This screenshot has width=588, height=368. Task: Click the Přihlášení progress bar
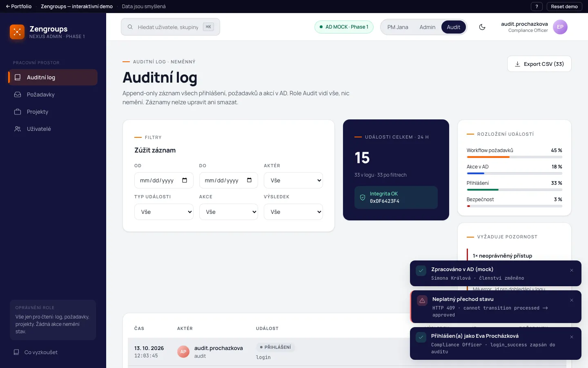pos(514,190)
